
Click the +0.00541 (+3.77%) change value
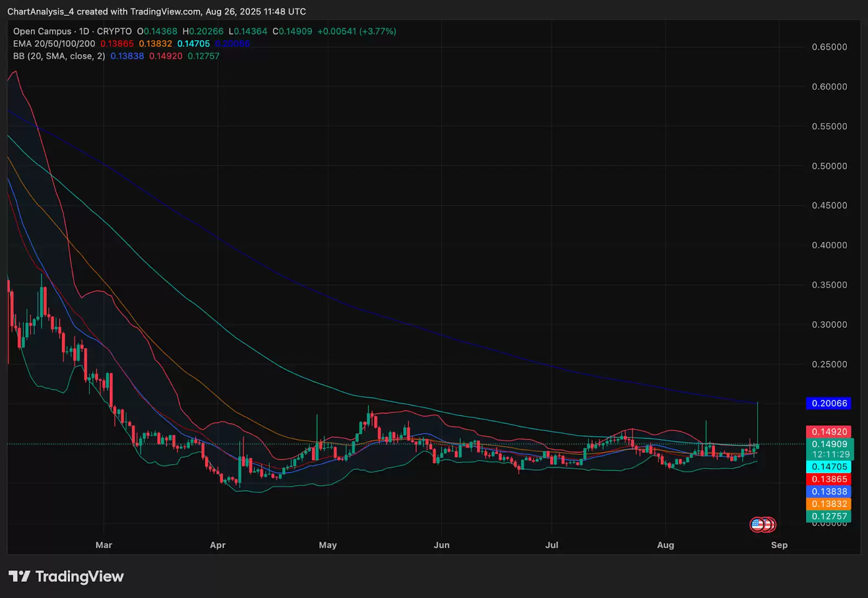356,31
